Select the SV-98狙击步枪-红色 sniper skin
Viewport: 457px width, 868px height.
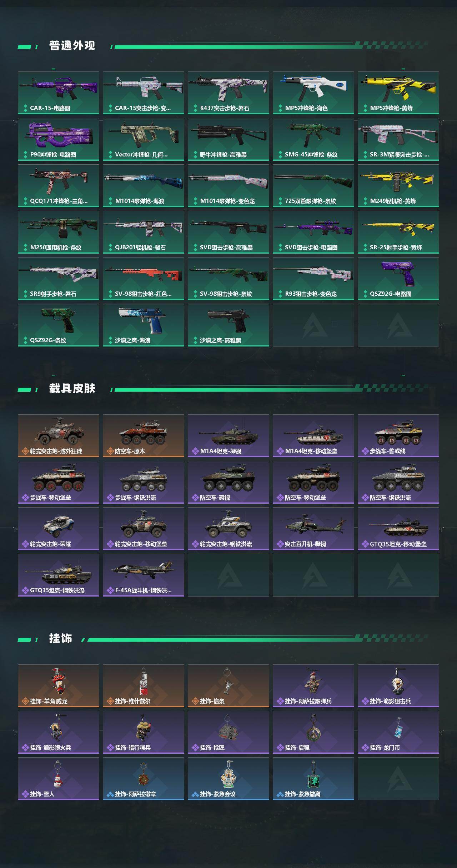click(144, 279)
